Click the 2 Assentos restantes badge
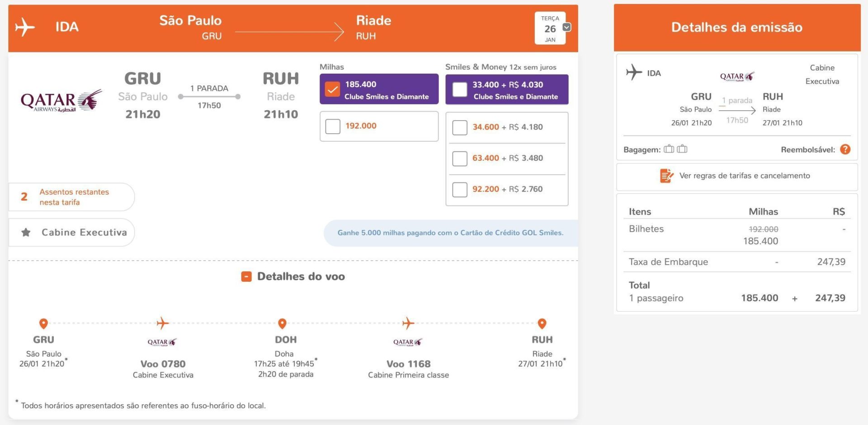Viewport: 868px width, 425px height. pyautogui.click(x=72, y=197)
